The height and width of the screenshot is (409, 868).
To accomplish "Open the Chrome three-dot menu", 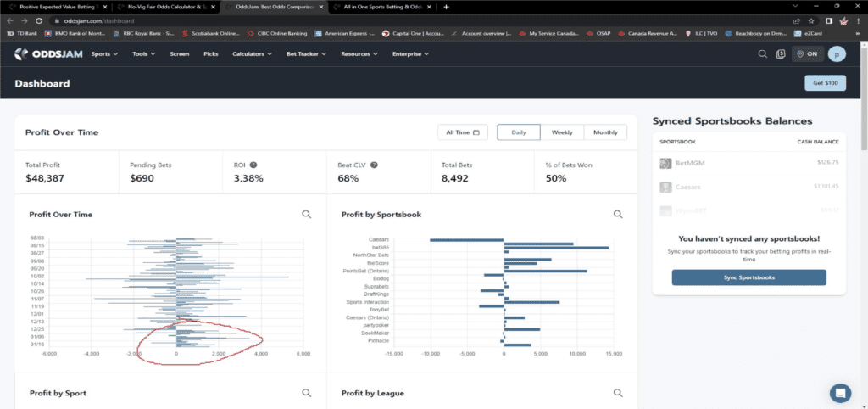I will [x=858, y=20].
